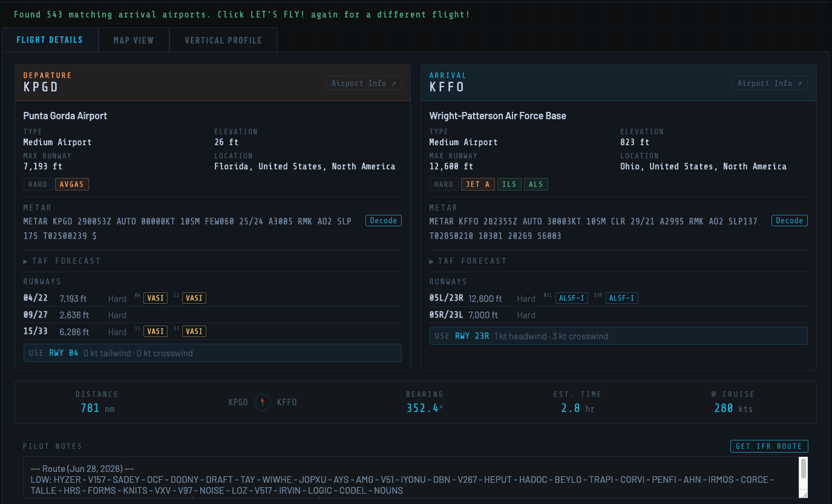Click the ALSF-I badge for runway 23R
Screen dimensions: 832x504
click(x=622, y=298)
